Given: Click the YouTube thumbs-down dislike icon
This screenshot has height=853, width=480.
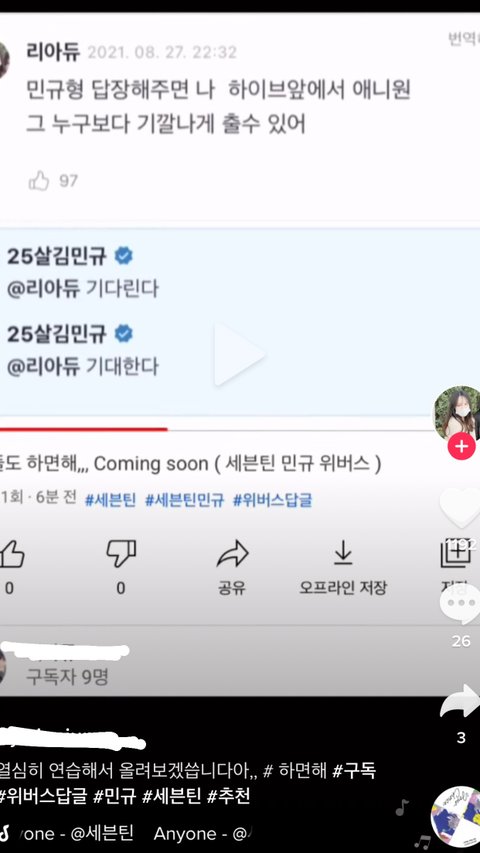Looking at the screenshot, I should [x=121, y=554].
